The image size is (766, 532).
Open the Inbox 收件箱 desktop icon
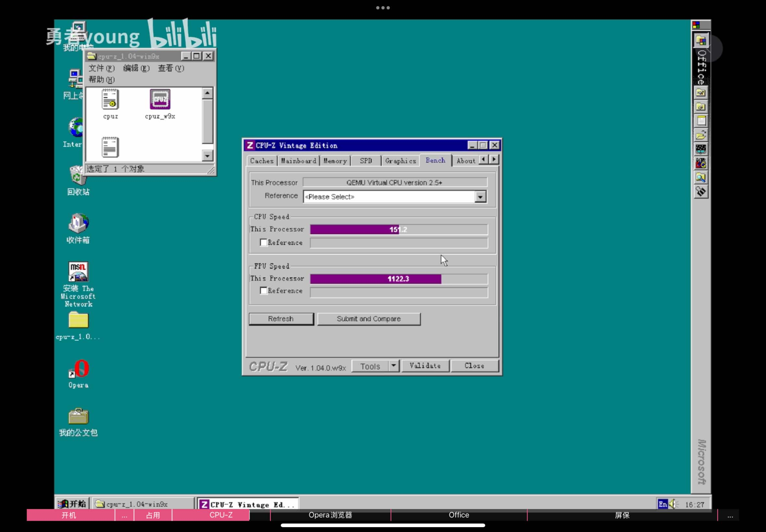pyautogui.click(x=78, y=223)
